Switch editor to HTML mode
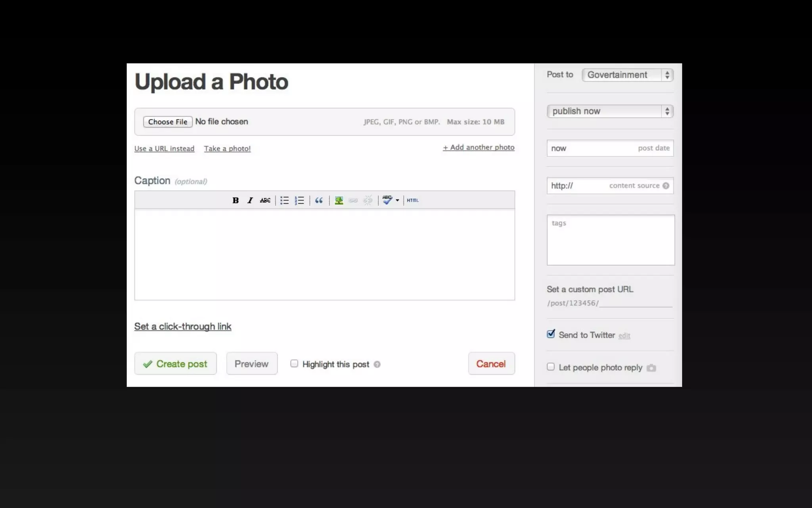812x508 pixels. (x=412, y=200)
